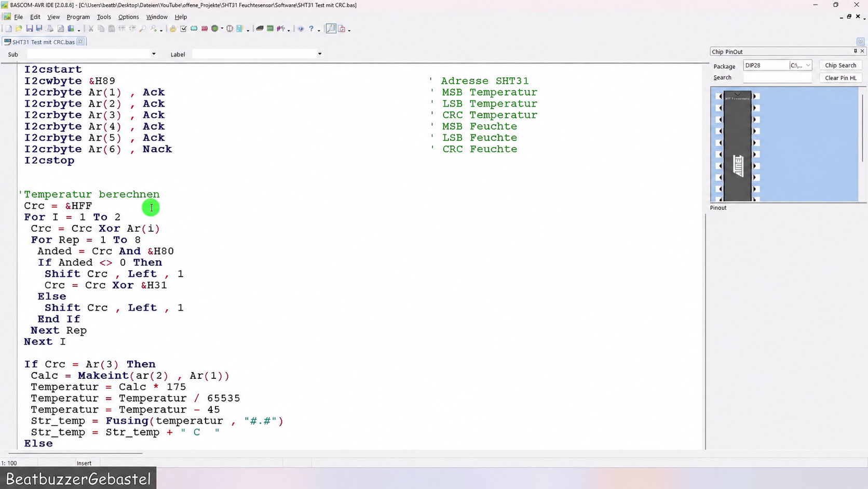Click the "'Temperatur berechnen" comment line
The width and height of the screenshot is (868, 489).
[x=89, y=194]
